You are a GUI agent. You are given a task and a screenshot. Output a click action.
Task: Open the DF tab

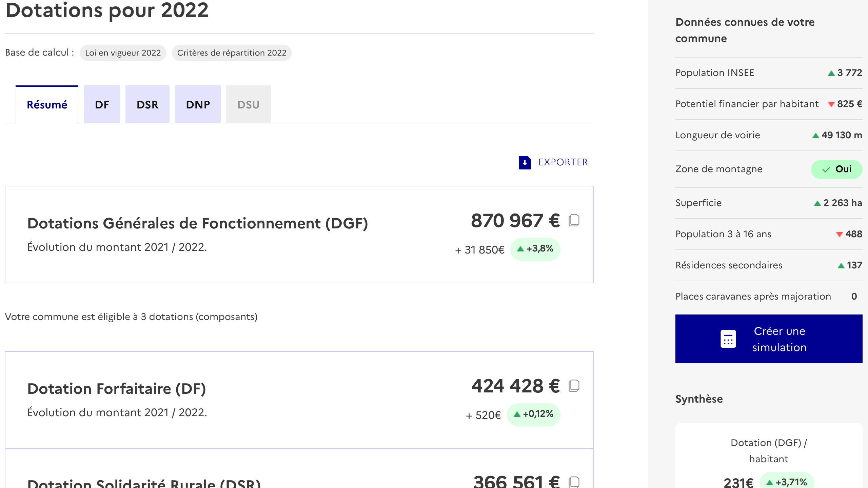[101, 104]
